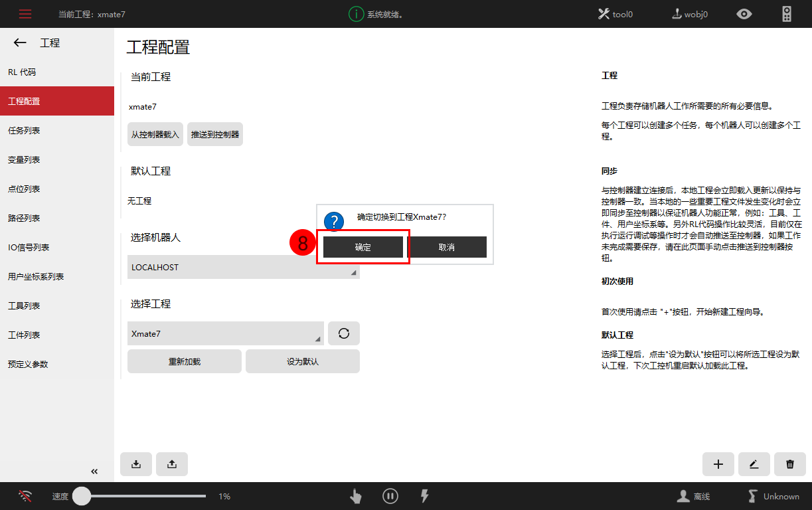Refresh the project list with the reload icon
812x510 pixels.
pyautogui.click(x=344, y=333)
